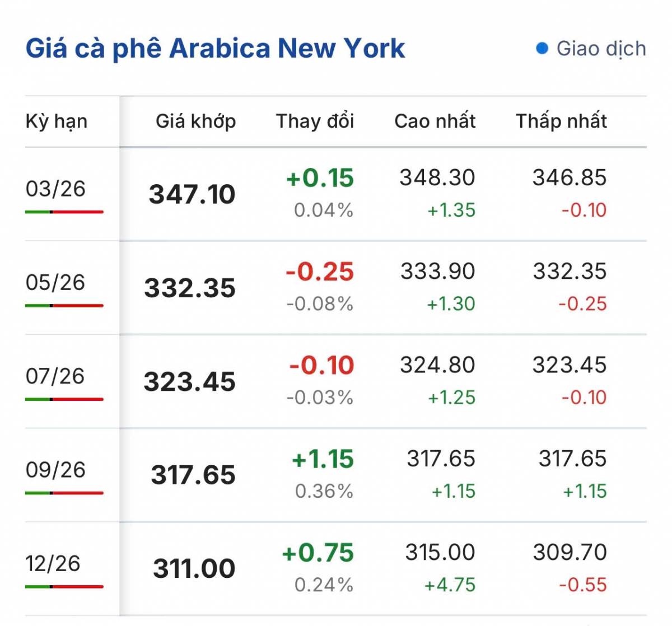Select the 12/26 contract term

pyautogui.click(x=53, y=563)
